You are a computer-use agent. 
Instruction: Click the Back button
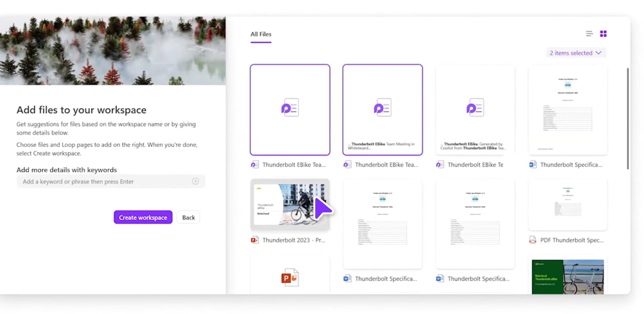pos(188,217)
